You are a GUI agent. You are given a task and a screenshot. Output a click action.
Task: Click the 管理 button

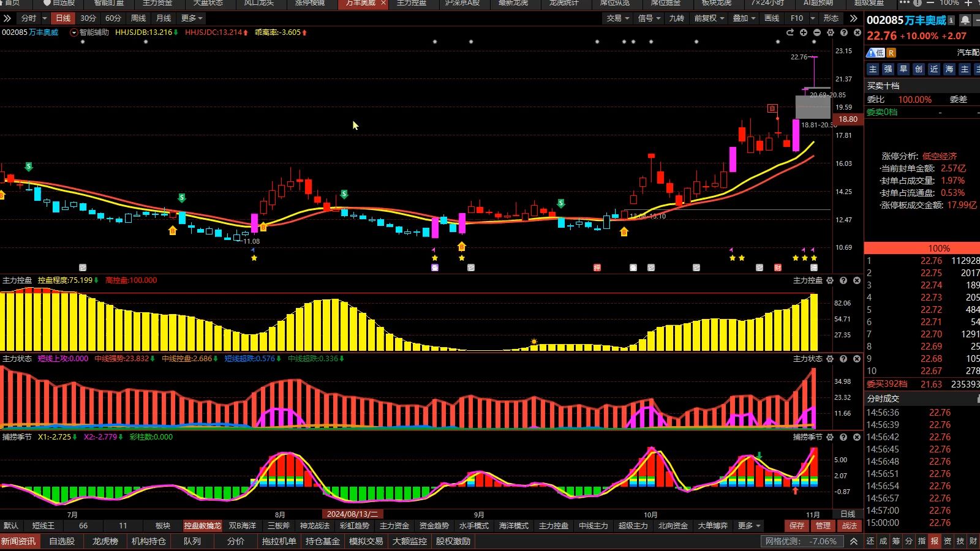click(823, 526)
